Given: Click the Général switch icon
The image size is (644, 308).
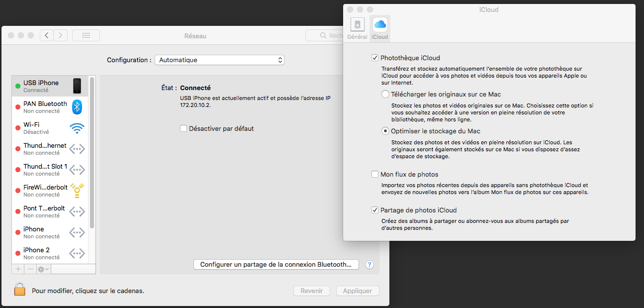Looking at the screenshot, I should (x=357, y=24).
